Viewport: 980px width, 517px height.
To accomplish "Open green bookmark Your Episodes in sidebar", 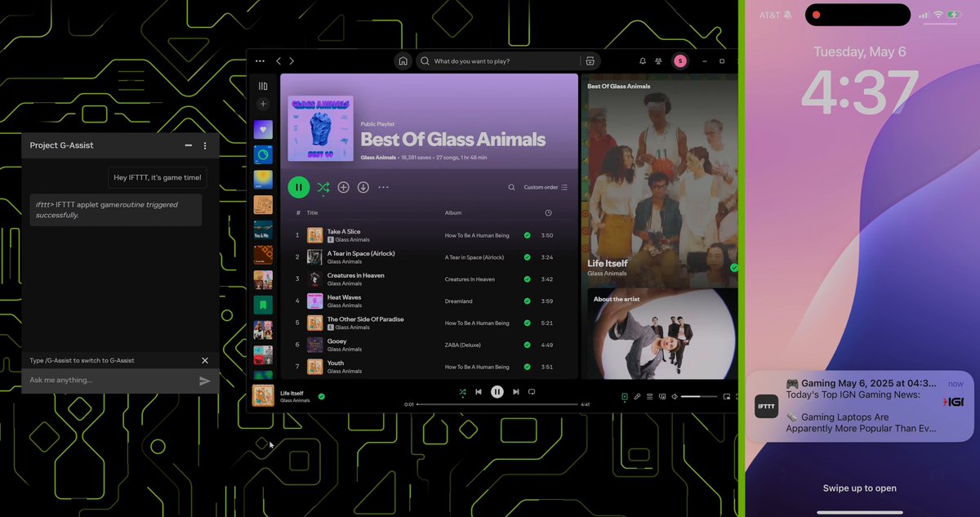I will pos(263,305).
